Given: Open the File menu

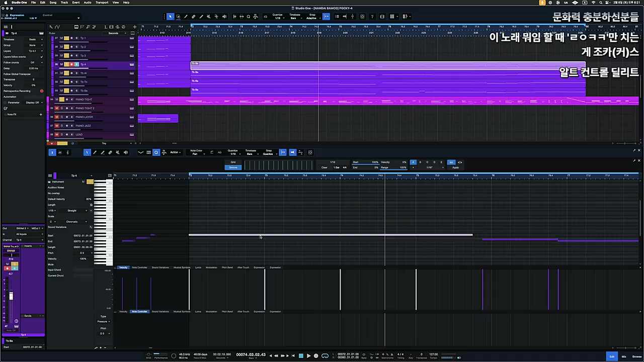Looking at the screenshot, I should coord(33,3).
